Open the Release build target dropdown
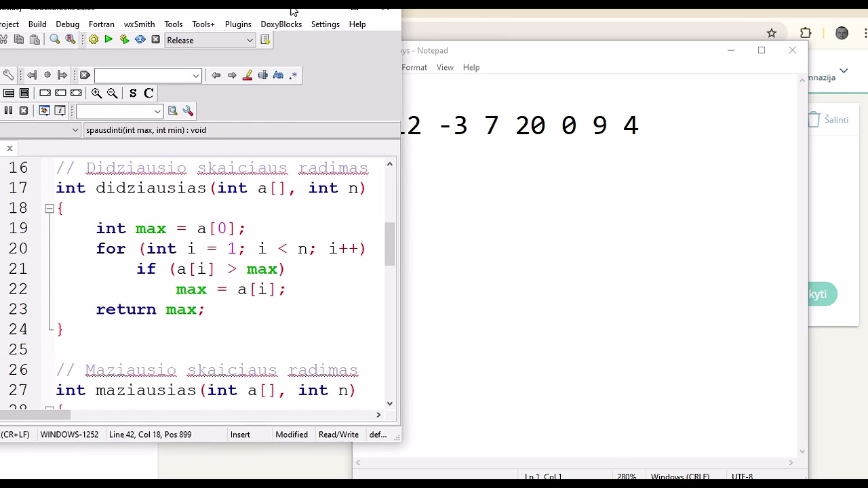 tap(250, 41)
